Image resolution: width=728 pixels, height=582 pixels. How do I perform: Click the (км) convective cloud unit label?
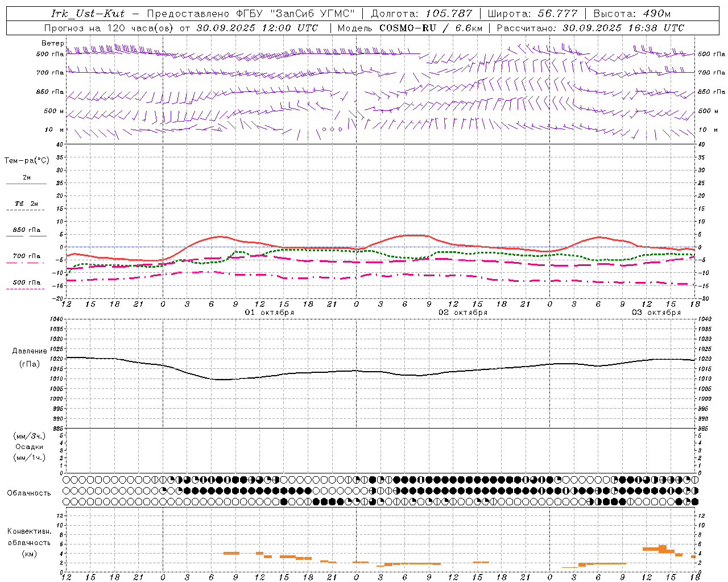29,554
